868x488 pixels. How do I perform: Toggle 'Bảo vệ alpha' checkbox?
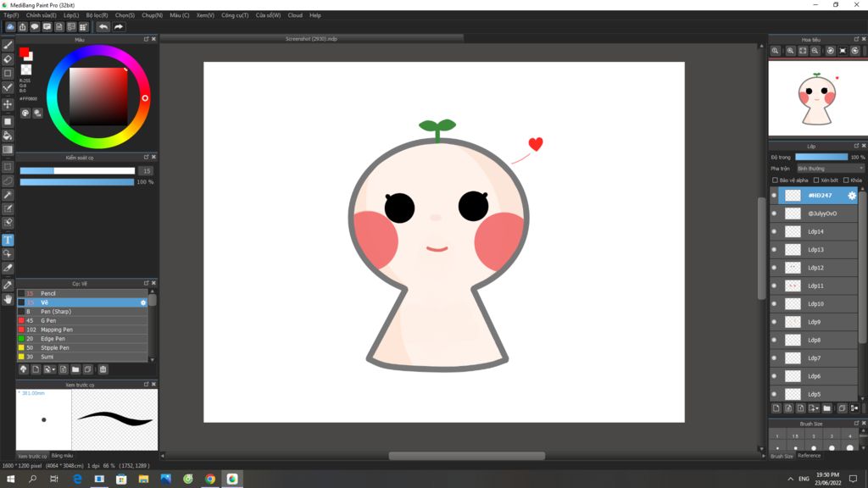[x=775, y=180]
